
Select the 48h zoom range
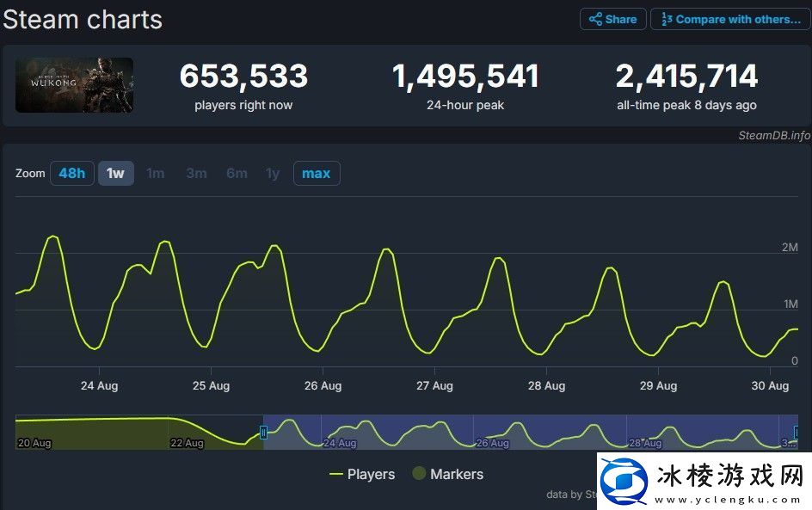(x=71, y=173)
